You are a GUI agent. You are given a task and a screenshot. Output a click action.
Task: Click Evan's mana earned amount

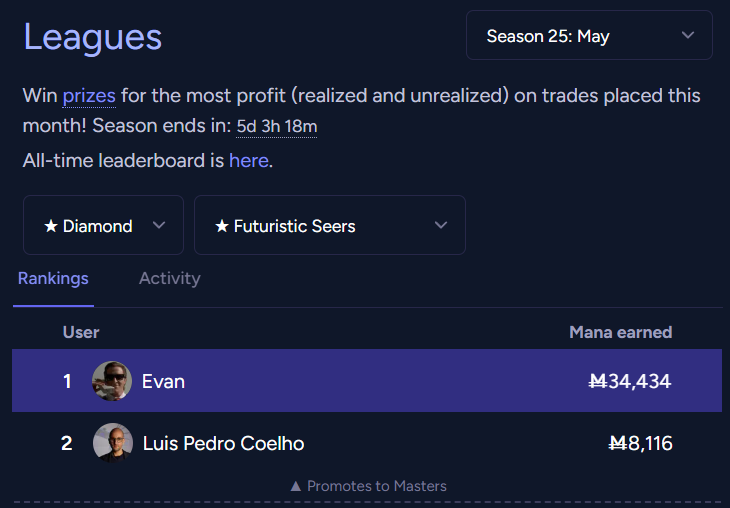[630, 381]
